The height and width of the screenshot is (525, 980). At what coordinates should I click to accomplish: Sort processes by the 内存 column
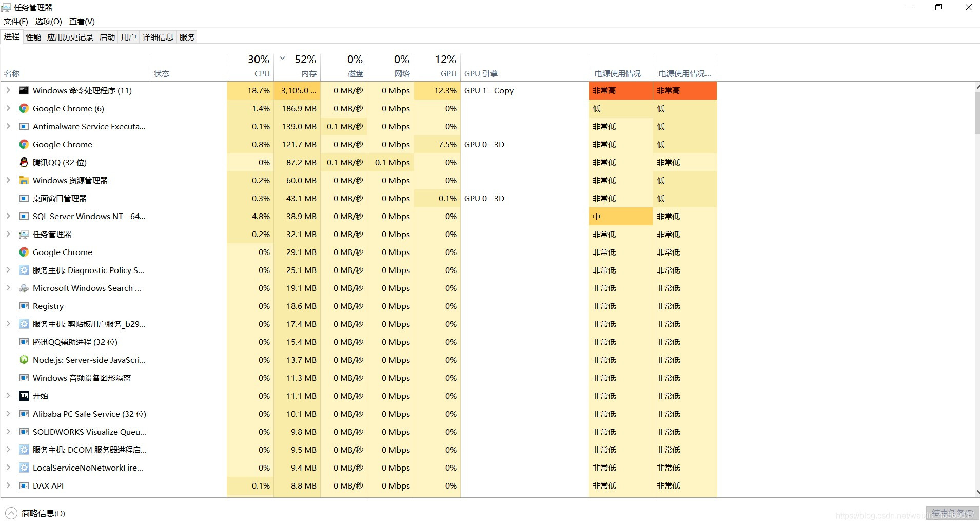tap(303, 67)
